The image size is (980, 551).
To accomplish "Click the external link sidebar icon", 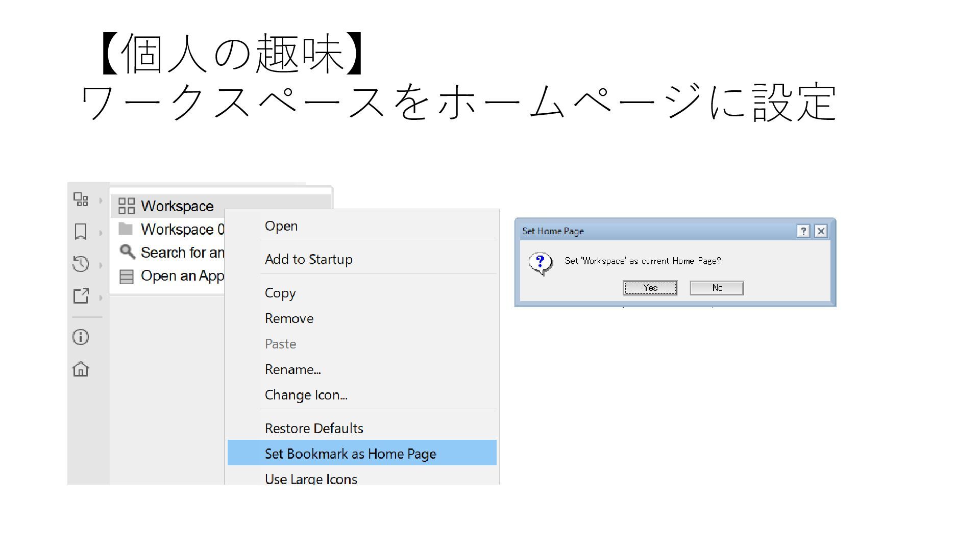I will pos(81,296).
